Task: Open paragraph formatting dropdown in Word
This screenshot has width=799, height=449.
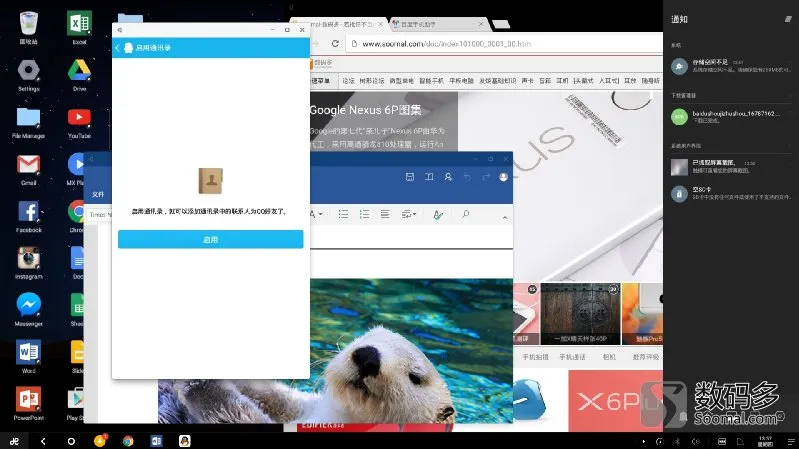Action: point(409,214)
